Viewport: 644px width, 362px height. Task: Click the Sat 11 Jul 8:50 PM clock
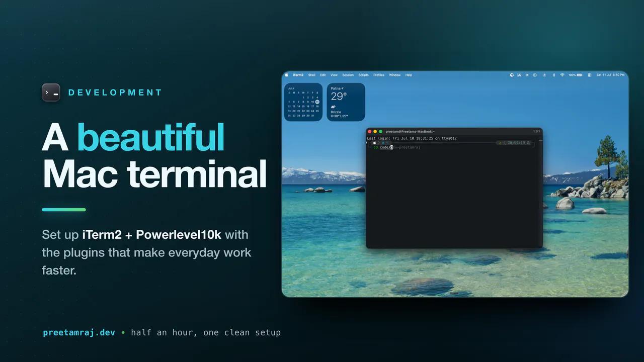point(610,75)
